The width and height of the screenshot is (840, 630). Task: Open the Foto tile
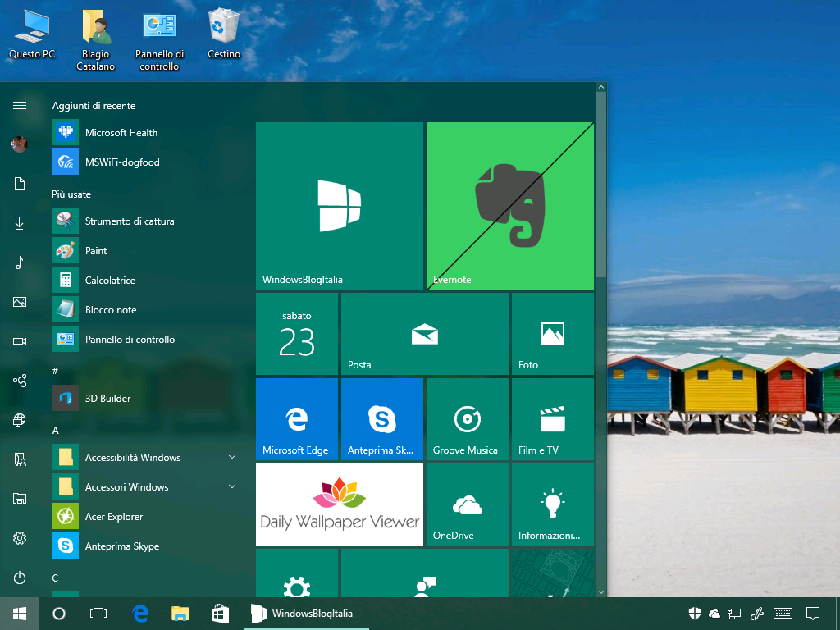(x=553, y=334)
